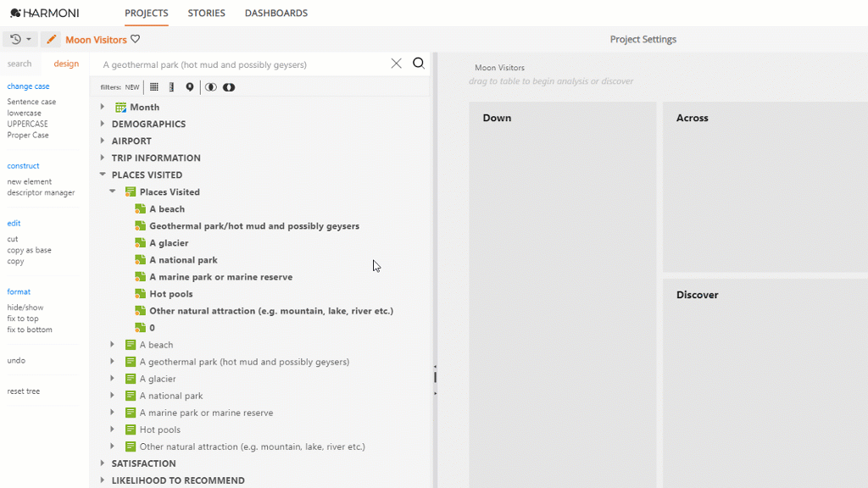Click the orange pencil edit icon
The width and height of the screenshot is (868, 488).
(51, 39)
